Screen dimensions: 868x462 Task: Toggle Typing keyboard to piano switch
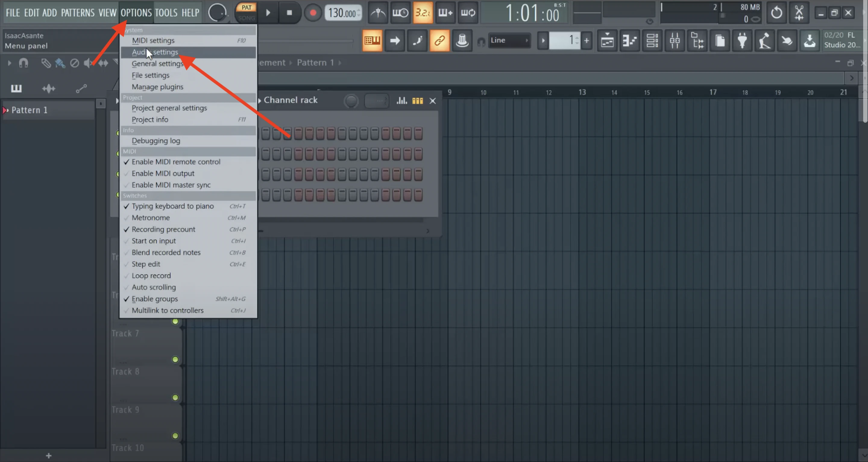[x=172, y=206]
